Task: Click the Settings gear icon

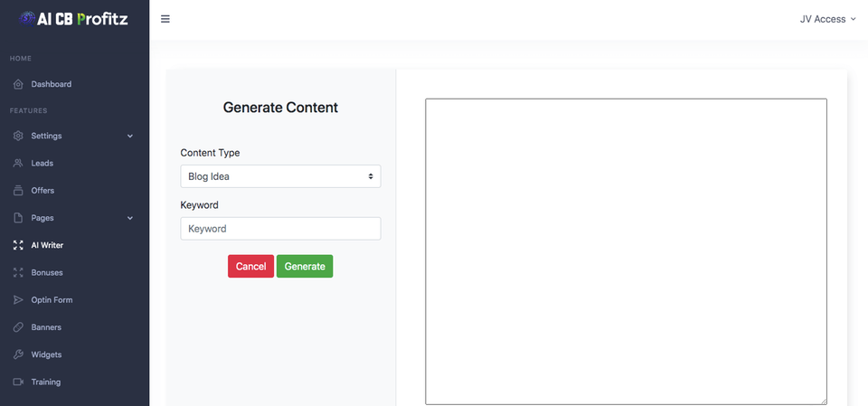Action: click(18, 136)
